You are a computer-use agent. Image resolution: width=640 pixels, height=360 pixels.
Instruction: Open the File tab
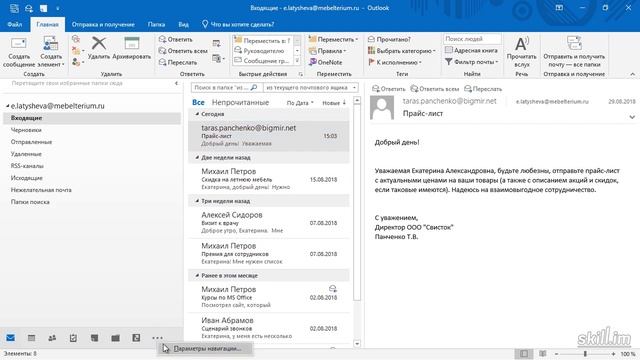(15, 24)
